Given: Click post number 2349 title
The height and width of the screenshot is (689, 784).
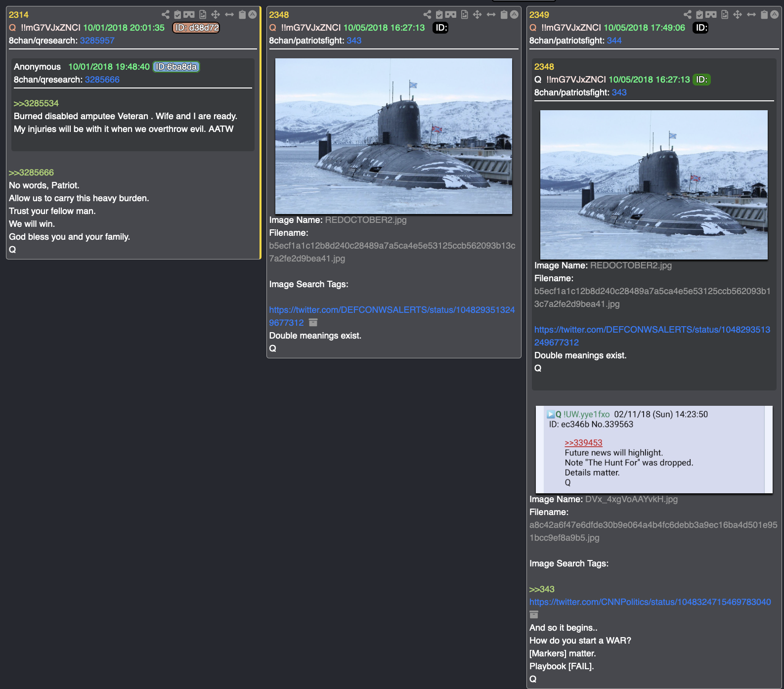Looking at the screenshot, I should click(539, 15).
